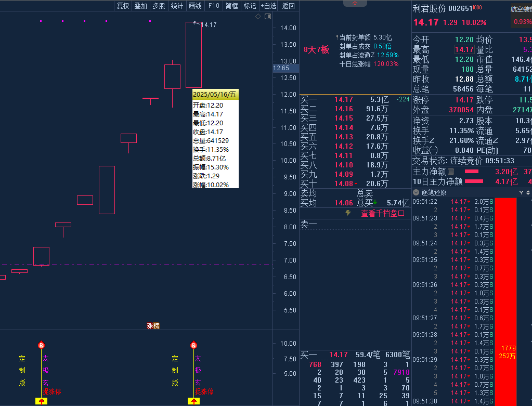Screen dimensions: 532x406
Task: Click trade tick at 09:51:26
Action: pos(453,284)
